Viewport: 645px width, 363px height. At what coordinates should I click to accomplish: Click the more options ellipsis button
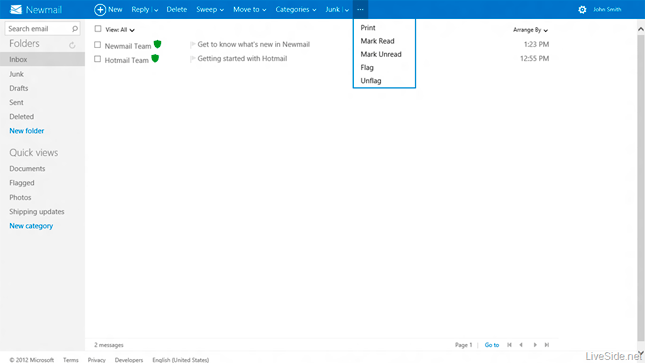pyautogui.click(x=360, y=9)
